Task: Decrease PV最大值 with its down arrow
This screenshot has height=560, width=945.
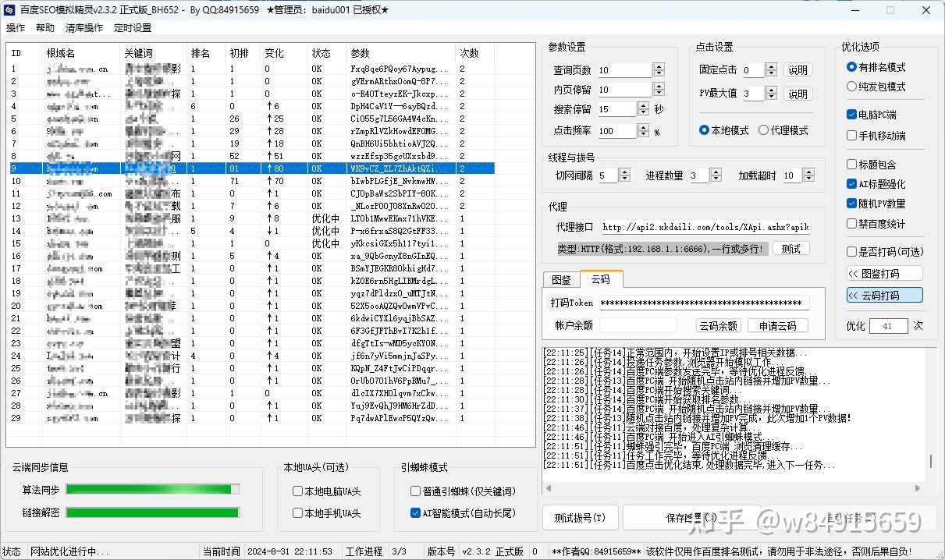Action: pos(771,97)
